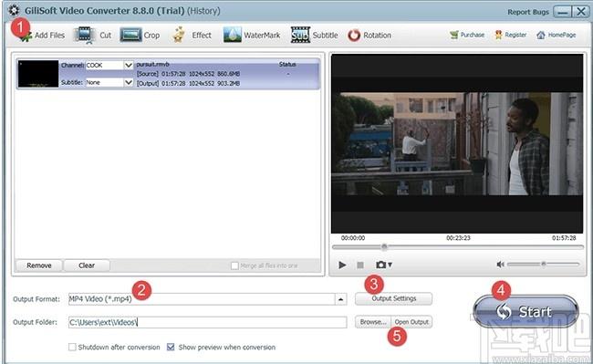Minimize the GiliSoft window
Viewport: 593px width, 364px height.
pos(562,12)
